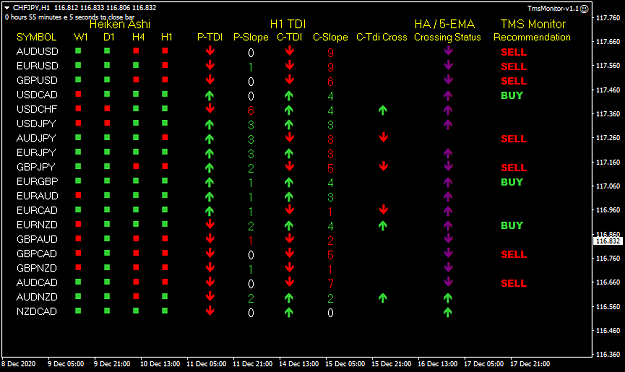Click the 15 Dec 21:00 time axis label

pyautogui.click(x=391, y=364)
